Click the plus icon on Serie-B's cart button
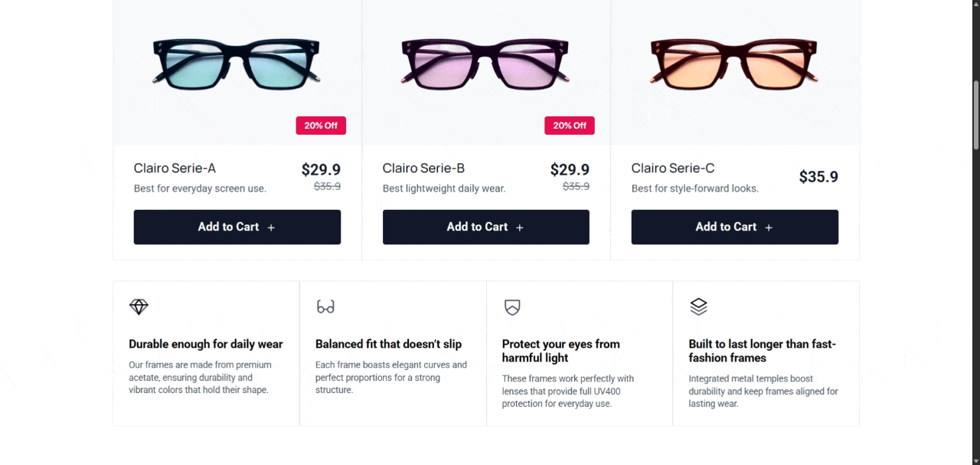980x465 pixels. pyautogui.click(x=520, y=228)
